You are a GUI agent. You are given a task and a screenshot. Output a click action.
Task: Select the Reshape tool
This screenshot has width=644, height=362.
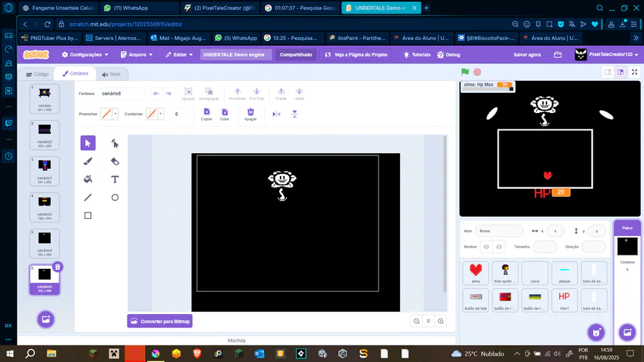(114, 143)
